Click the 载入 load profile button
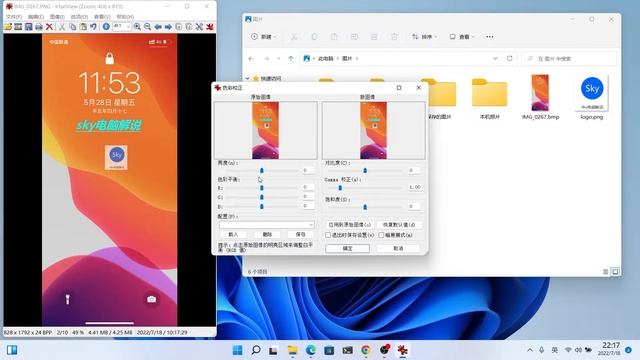 [x=233, y=235]
